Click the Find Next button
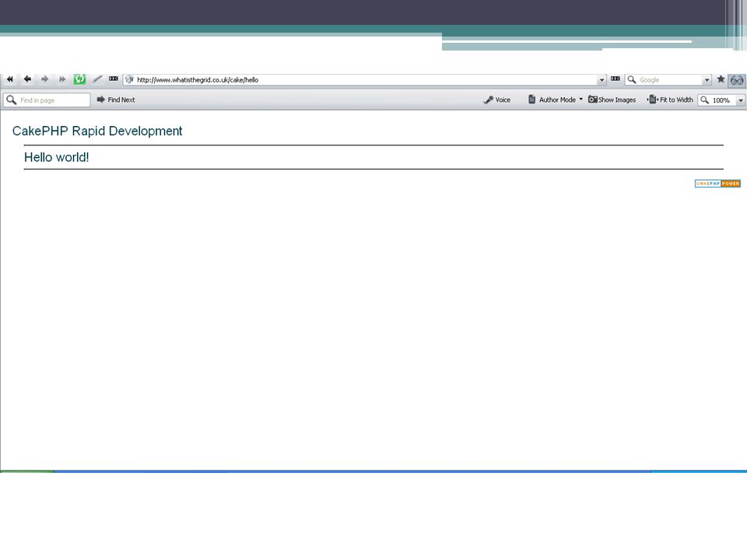The image size is (747, 560). pyautogui.click(x=116, y=100)
